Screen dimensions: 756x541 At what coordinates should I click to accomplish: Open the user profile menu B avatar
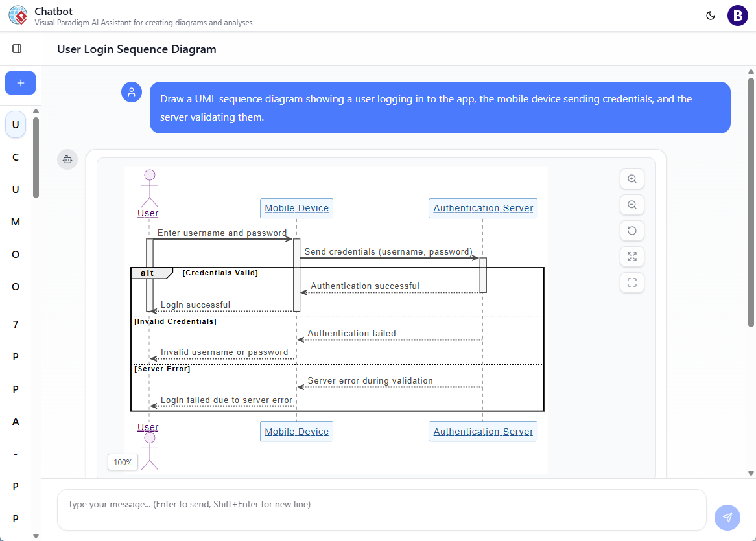click(x=737, y=16)
